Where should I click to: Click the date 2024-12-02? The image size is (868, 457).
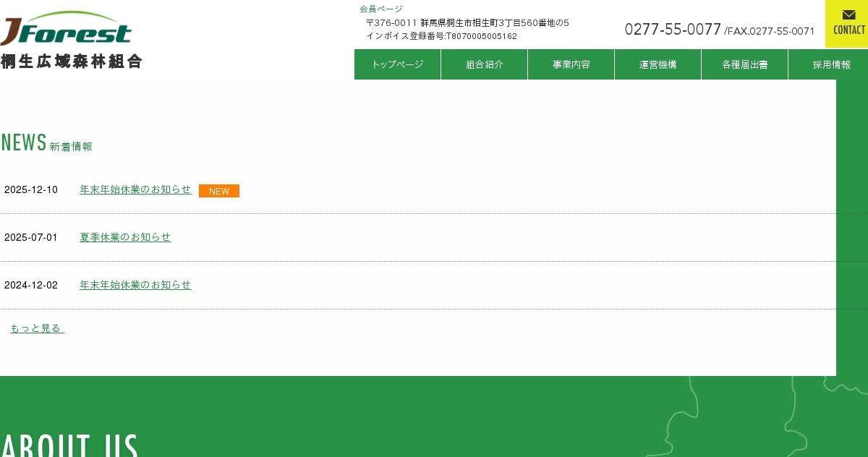point(31,285)
